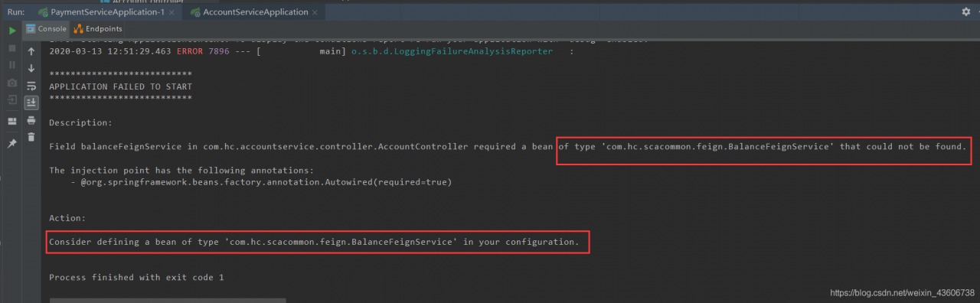The width and height of the screenshot is (980, 303).
Task: Click the Pause output icon
Action: click(x=12, y=64)
